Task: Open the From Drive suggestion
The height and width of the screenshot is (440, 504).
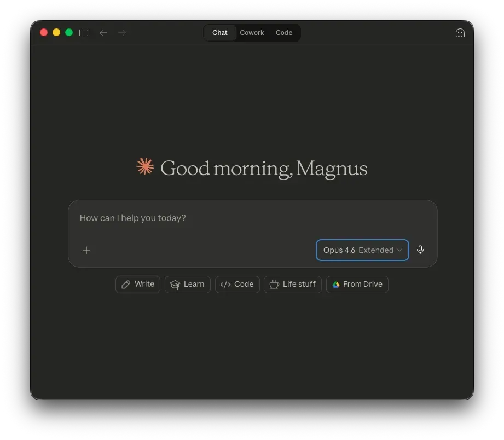Action: tap(357, 285)
